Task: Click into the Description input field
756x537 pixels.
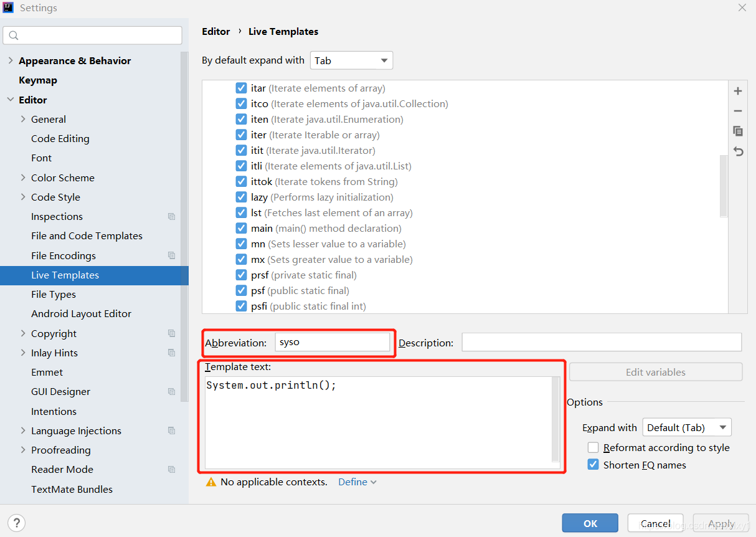Action: click(601, 343)
